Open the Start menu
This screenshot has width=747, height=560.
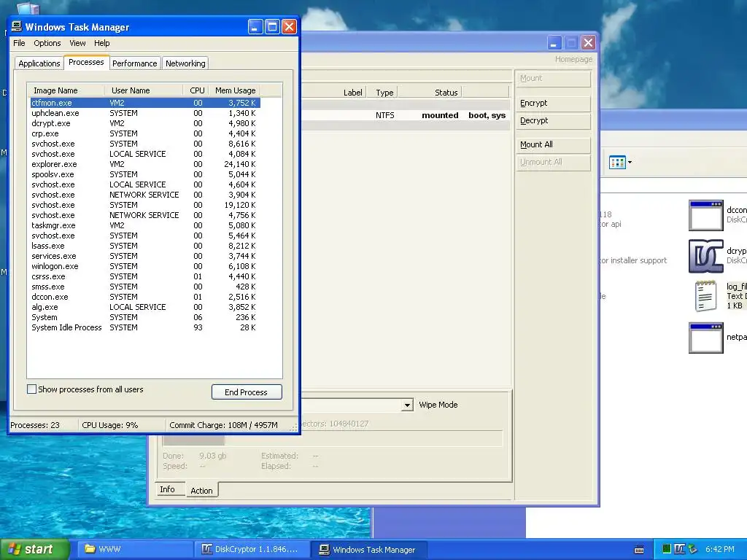pos(35,549)
